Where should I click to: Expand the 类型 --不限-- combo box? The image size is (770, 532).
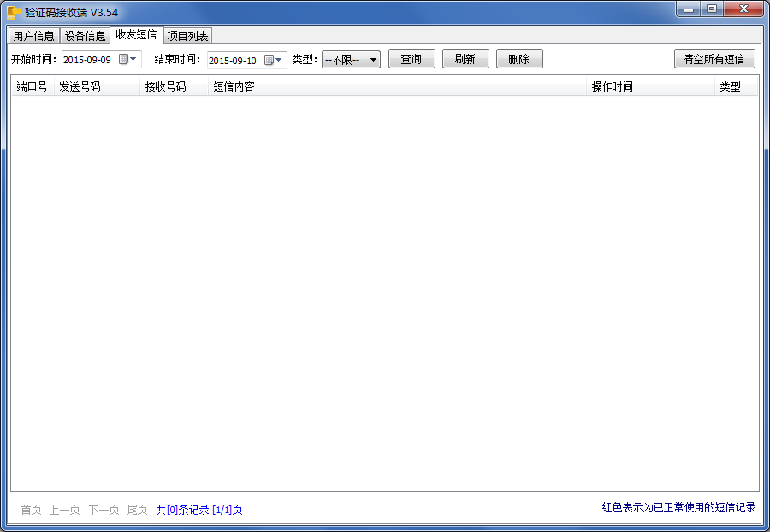click(351, 59)
